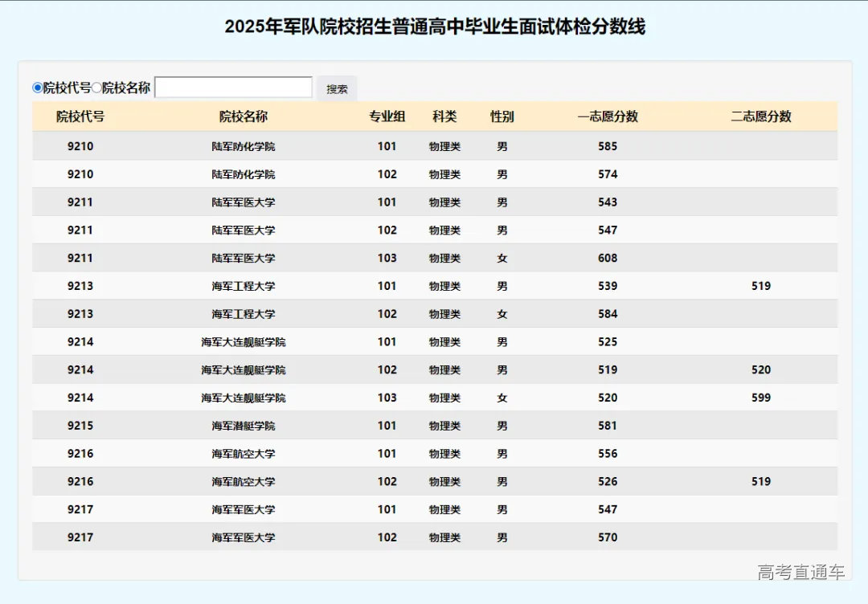
Task: Click 海军工程大学 in the 584 score row
Action: pyautogui.click(x=244, y=314)
